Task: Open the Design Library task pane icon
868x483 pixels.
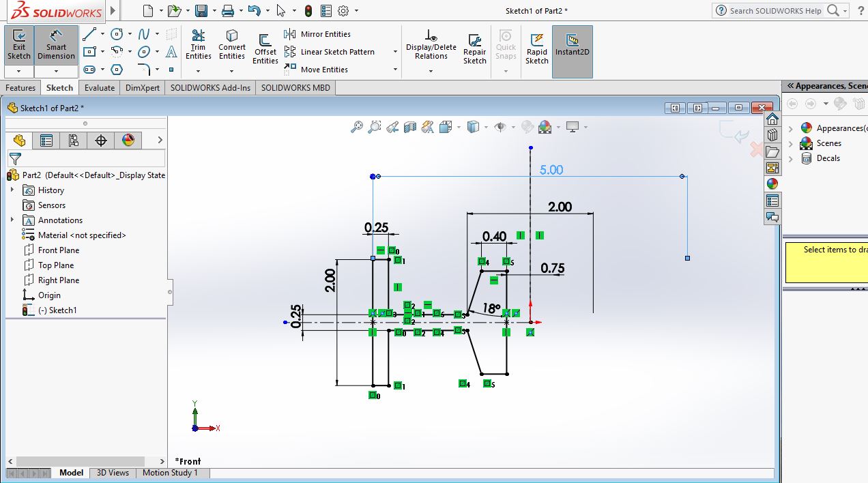Action: pyautogui.click(x=772, y=134)
